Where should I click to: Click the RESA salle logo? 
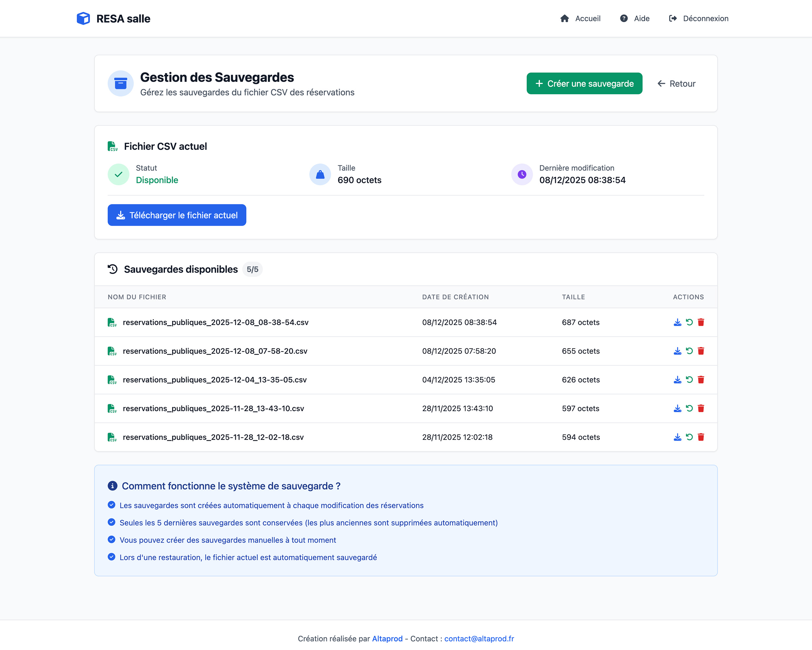tap(113, 19)
